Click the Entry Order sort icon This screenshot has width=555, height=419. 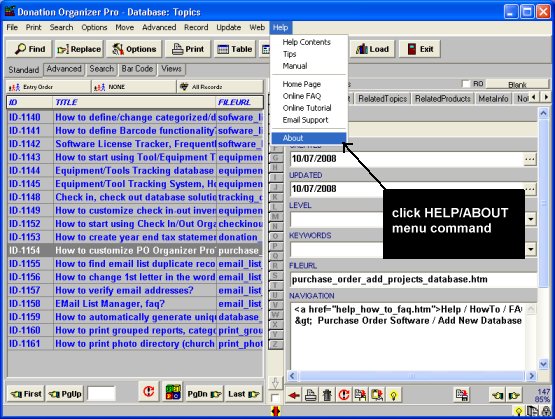14,87
